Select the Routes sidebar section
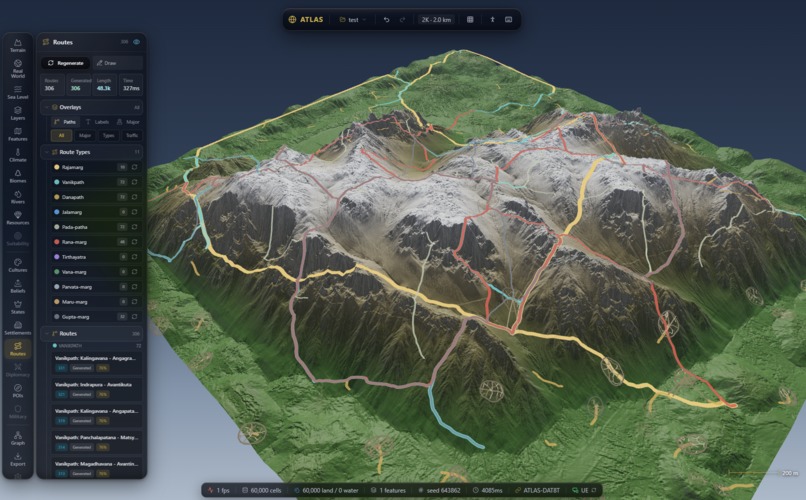 [x=17, y=349]
